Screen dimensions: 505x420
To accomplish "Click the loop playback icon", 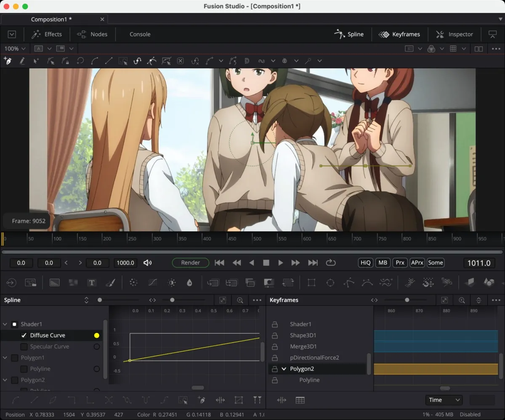I will click(x=331, y=263).
